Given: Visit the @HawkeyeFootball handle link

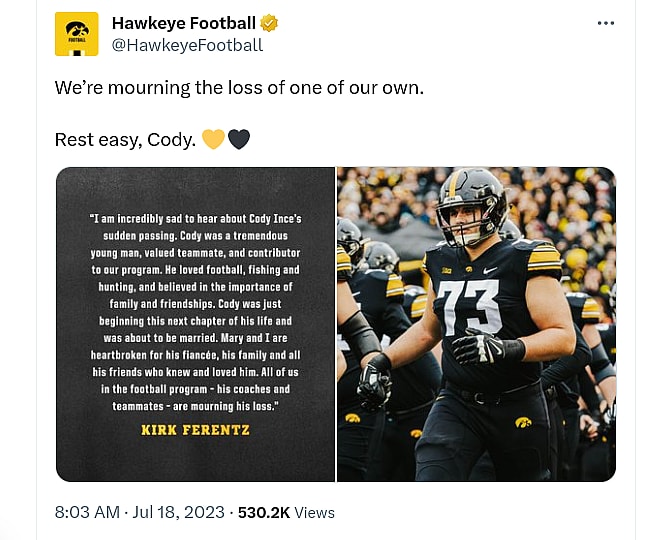Looking at the screenshot, I should [187, 45].
